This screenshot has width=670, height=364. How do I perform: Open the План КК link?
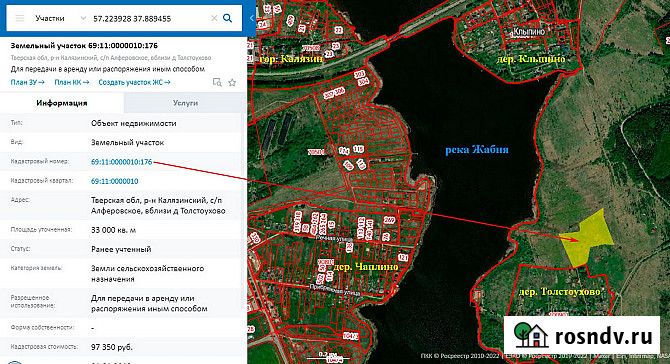point(72,82)
